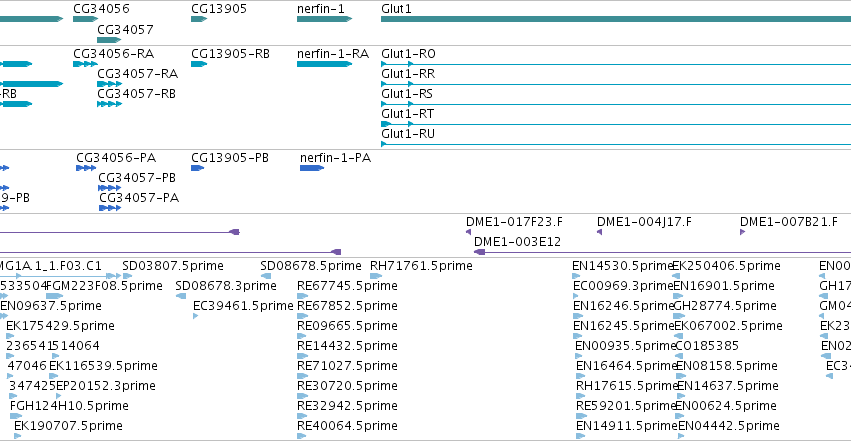Click the DME1-017F23.F feature label

pyautogui.click(x=515, y=222)
